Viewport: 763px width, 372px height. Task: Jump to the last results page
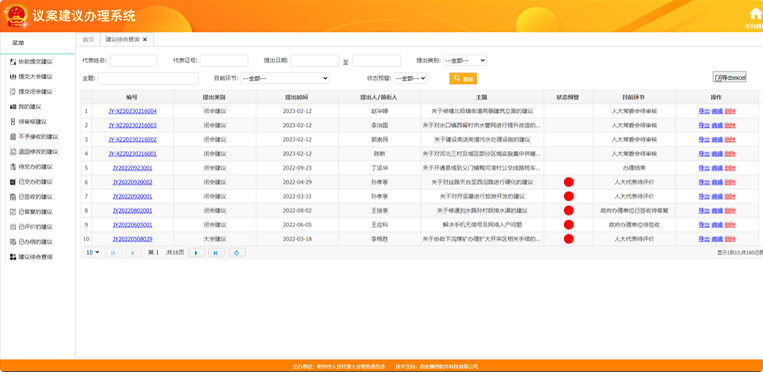click(216, 253)
